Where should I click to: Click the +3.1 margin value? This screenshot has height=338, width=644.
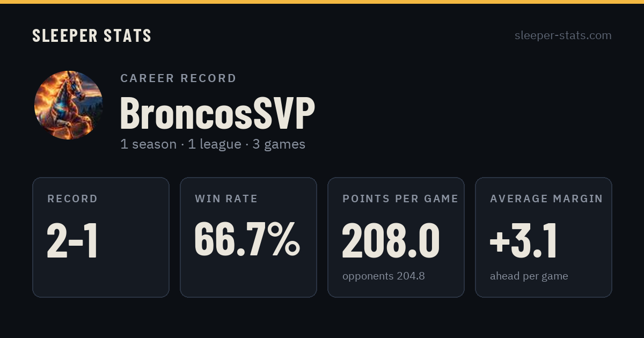523,241
